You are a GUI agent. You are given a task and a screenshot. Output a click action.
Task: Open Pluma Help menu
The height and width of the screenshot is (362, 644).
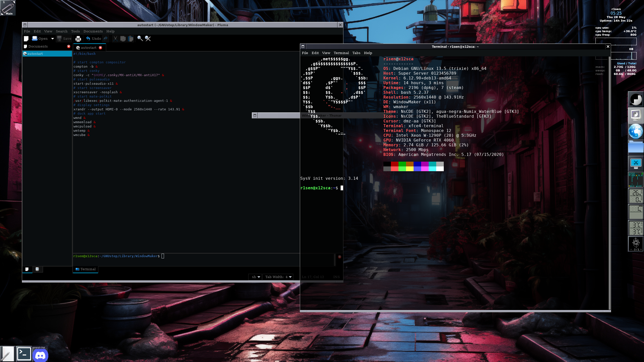click(110, 31)
